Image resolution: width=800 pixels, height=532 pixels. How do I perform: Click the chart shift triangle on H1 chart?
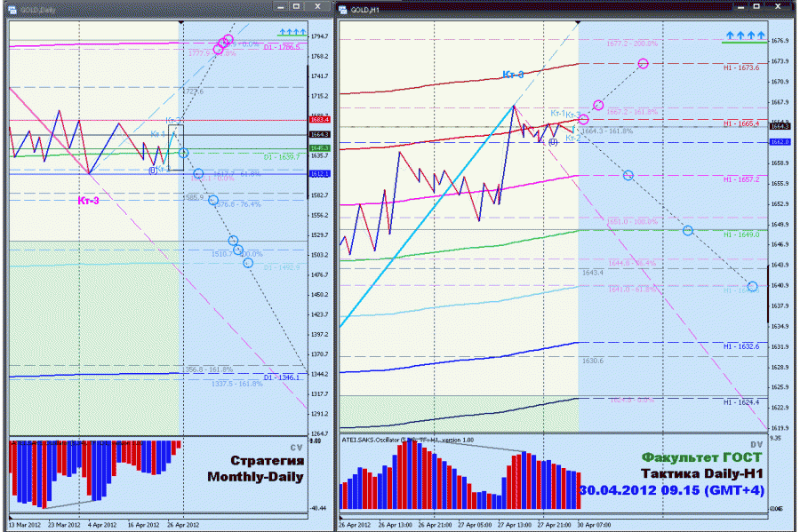(x=578, y=23)
